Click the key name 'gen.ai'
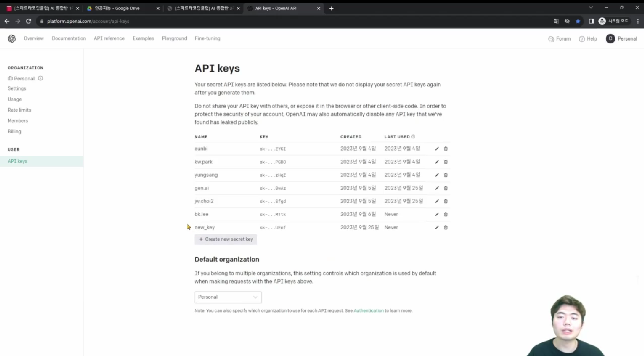The image size is (644, 356). pyautogui.click(x=201, y=188)
